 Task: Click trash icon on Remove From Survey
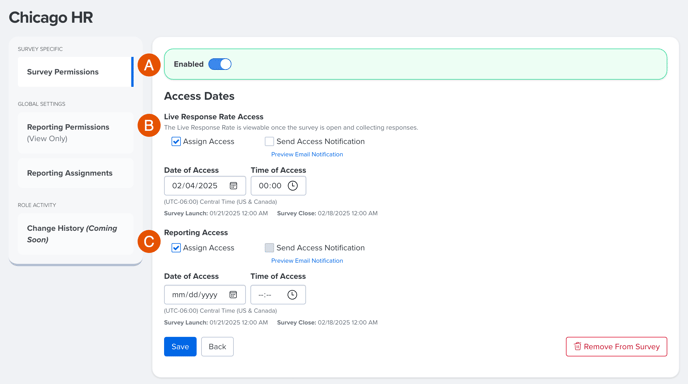click(577, 346)
